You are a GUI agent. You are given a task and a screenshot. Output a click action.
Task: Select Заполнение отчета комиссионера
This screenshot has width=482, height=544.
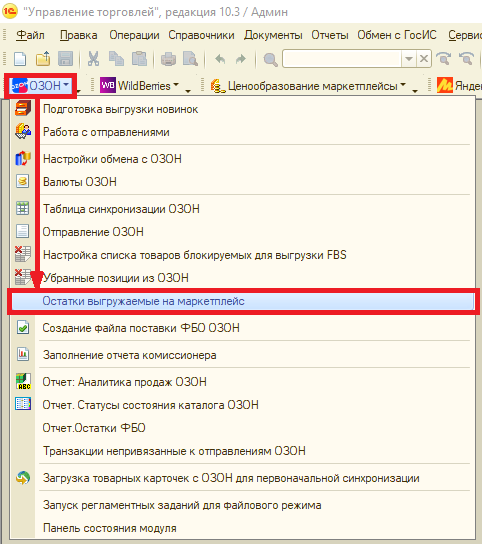243,355
